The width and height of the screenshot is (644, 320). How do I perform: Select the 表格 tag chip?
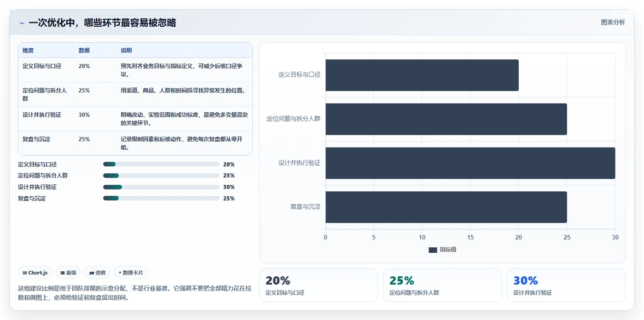(x=68, y=273)
